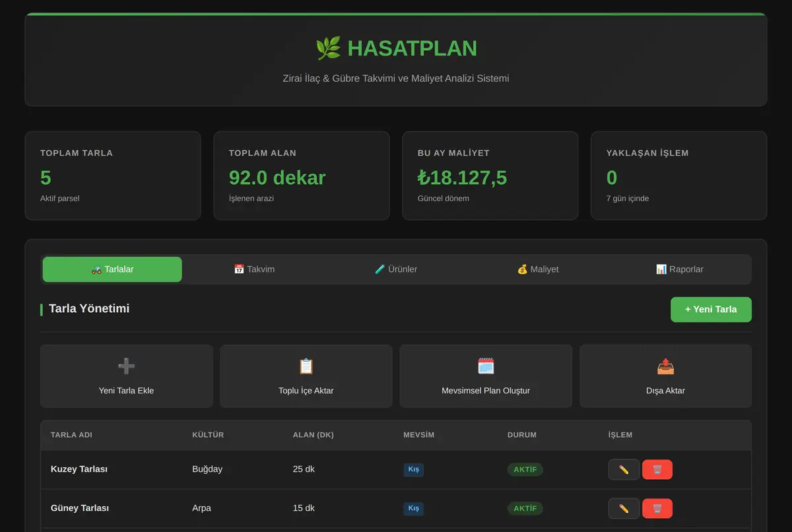Click the leaf logo beside HASATPLAN
Viewport: 792px width, 532px height.
coord(328,48)
